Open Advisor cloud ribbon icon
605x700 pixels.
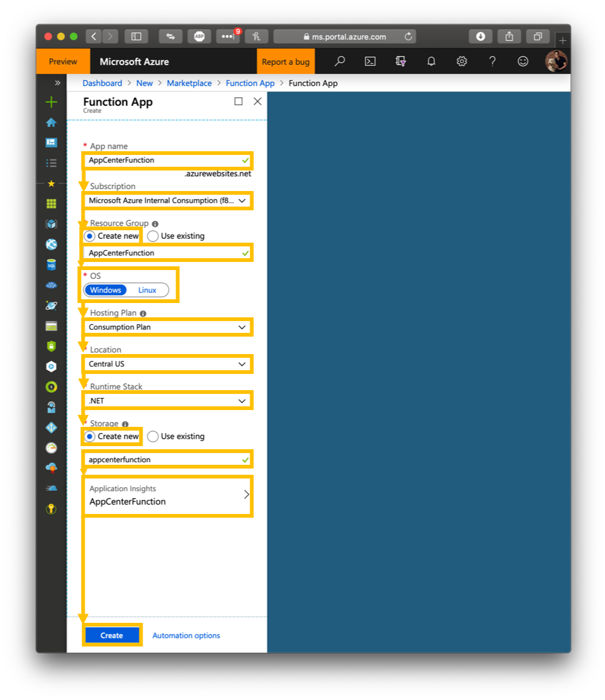[x=51, y=469]
